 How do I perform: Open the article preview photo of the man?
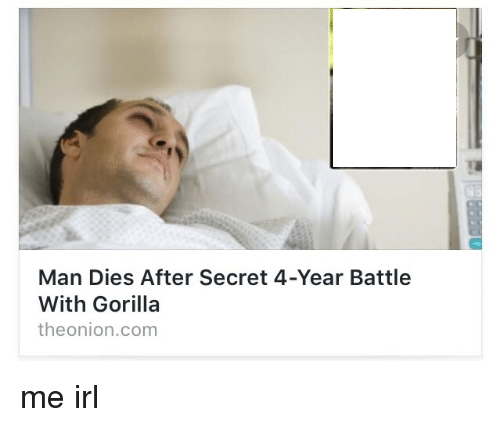[x=250, y=129]
